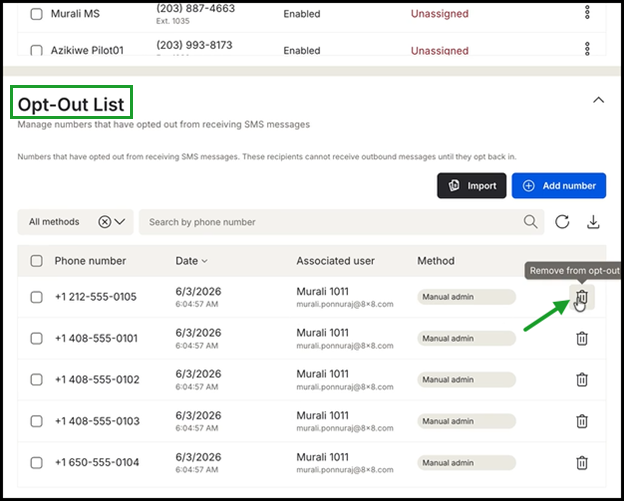Screen dimensions: 624x501
Task: Click the +1 408-555-0101 phone number
Action: 96,338
